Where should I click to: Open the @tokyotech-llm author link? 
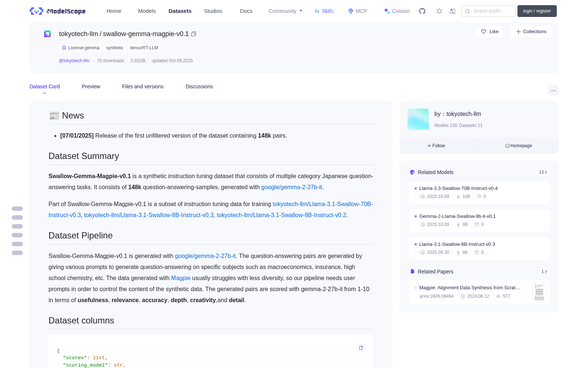click(74, 61)
